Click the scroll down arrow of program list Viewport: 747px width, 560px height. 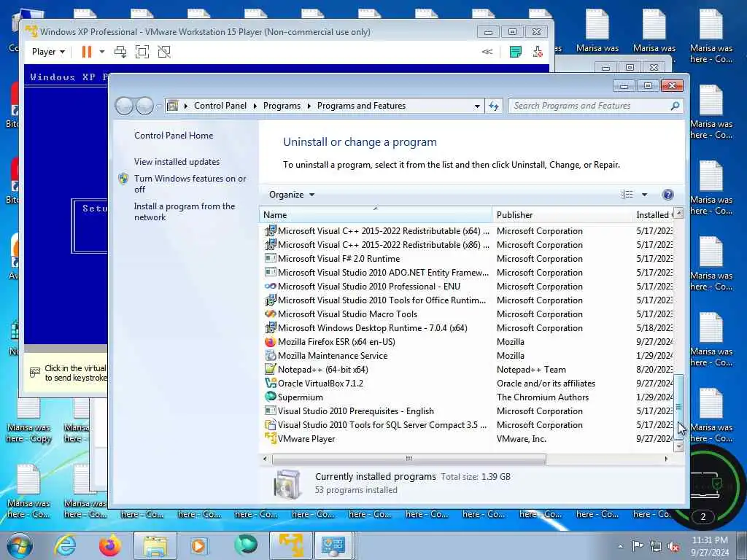pyautogui.click(x=679, y=446)
